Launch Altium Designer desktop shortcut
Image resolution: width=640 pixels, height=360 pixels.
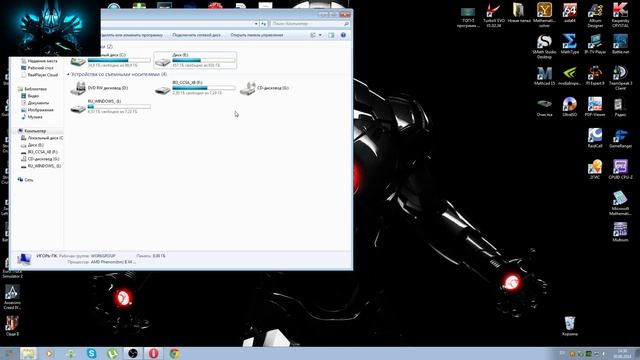coord(595,15)
